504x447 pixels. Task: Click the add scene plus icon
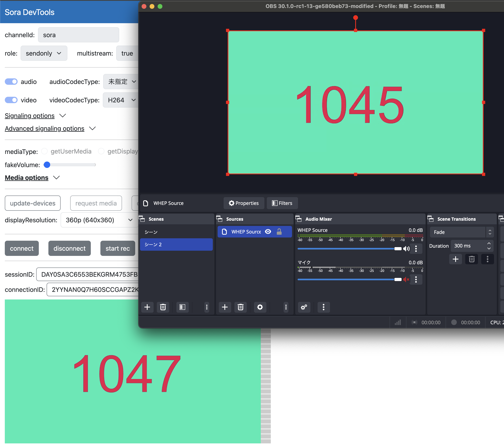(147, 307)
